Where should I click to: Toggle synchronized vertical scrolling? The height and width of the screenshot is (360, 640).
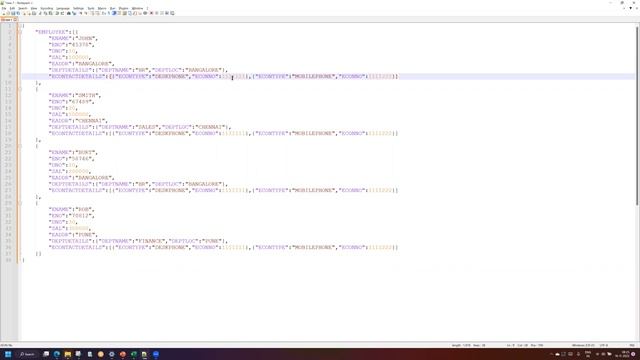tap(92, 13)
